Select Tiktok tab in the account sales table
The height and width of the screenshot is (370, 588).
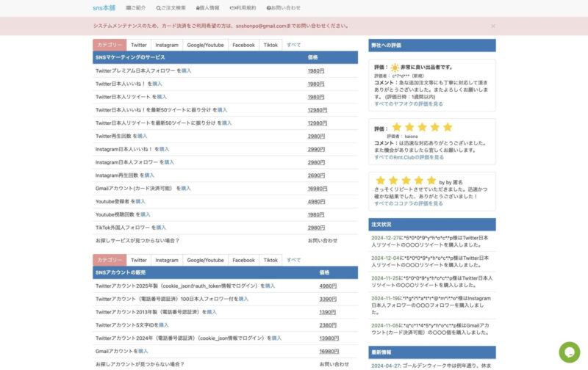[270, 260]
